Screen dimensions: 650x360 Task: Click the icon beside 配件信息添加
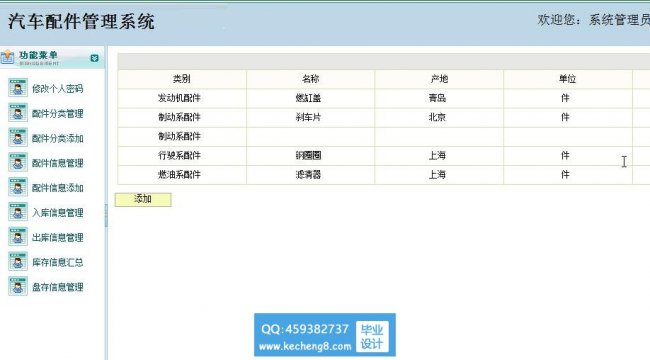[x=18, y=187]
